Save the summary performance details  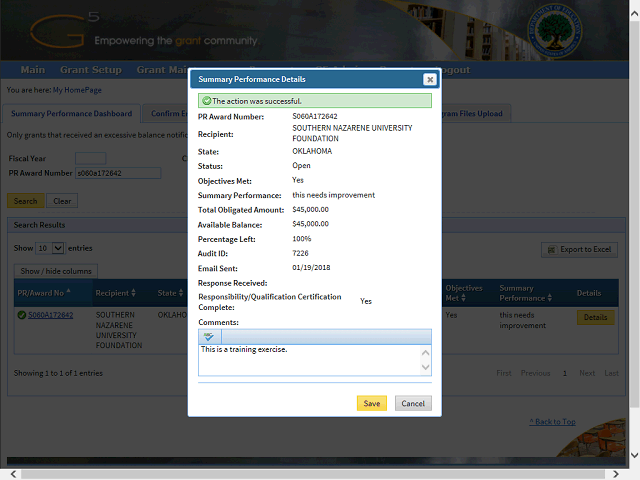click(x=371, y=403)
